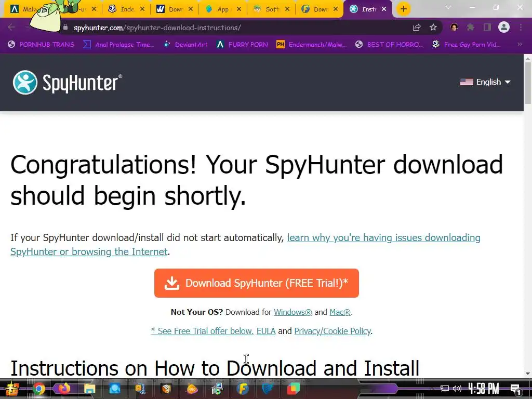Show hidden system tray icons
Screen dimensions: 532x399
432,389
